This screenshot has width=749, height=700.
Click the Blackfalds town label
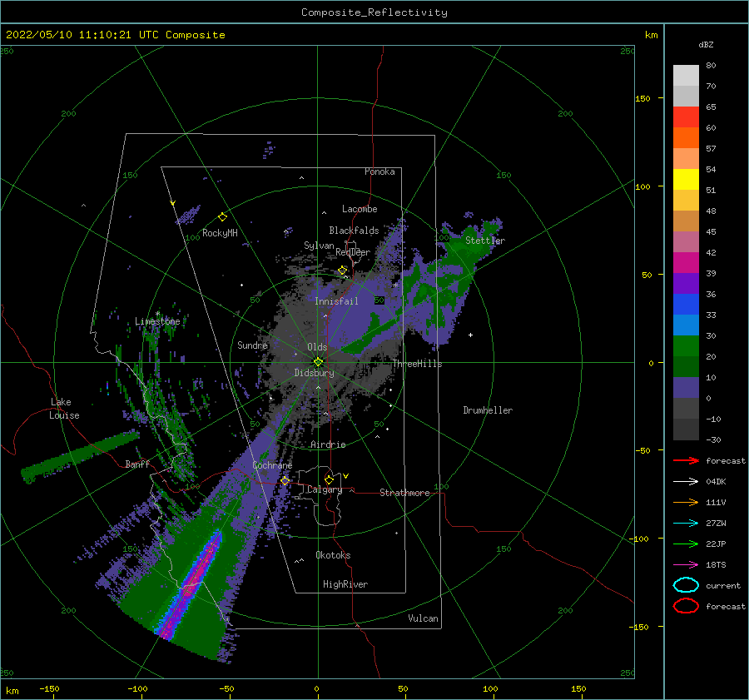coord(354,231)
